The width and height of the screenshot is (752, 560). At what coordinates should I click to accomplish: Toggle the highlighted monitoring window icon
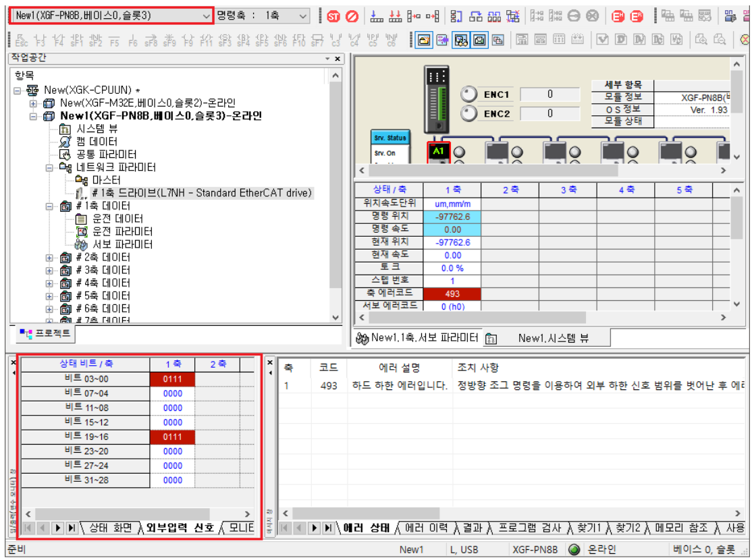pos(461,38)
